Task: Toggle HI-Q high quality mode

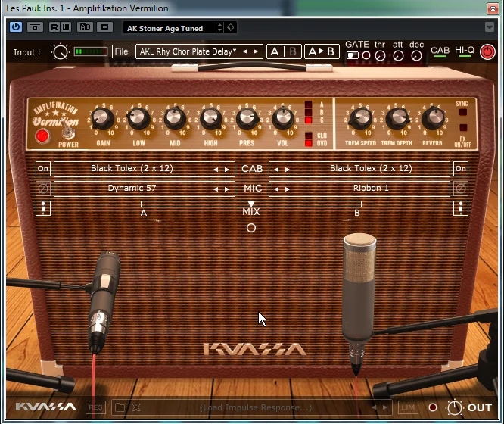Action: 465,51
